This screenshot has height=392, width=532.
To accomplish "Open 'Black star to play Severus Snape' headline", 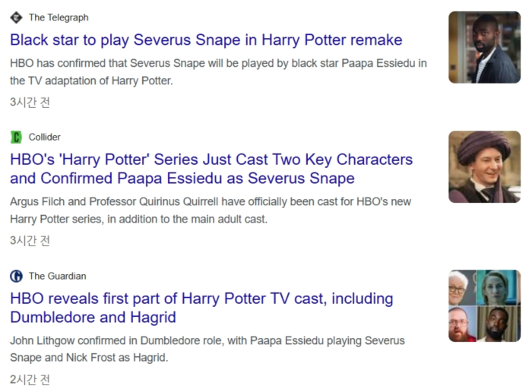I will click(206, 40).
